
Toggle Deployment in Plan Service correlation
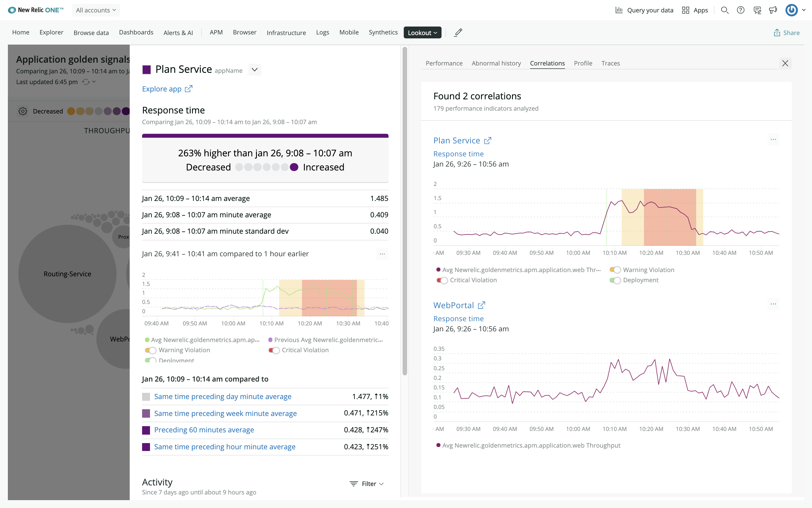click(615, 280)
